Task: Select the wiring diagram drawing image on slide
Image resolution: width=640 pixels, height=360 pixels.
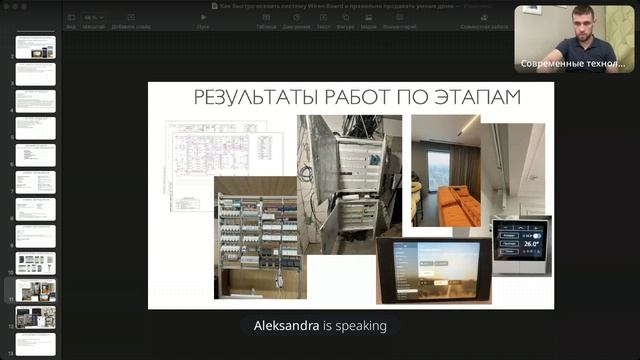Action: tap(224, 165)
